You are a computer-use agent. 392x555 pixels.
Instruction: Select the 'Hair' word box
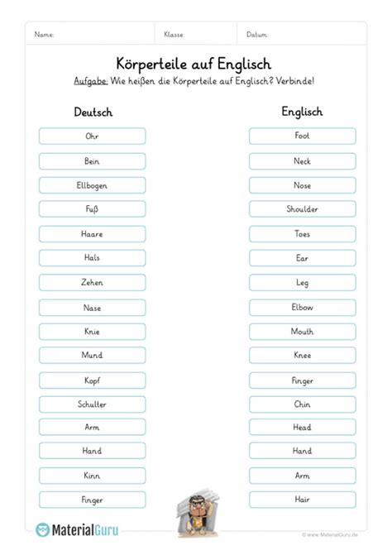[303, 500]
